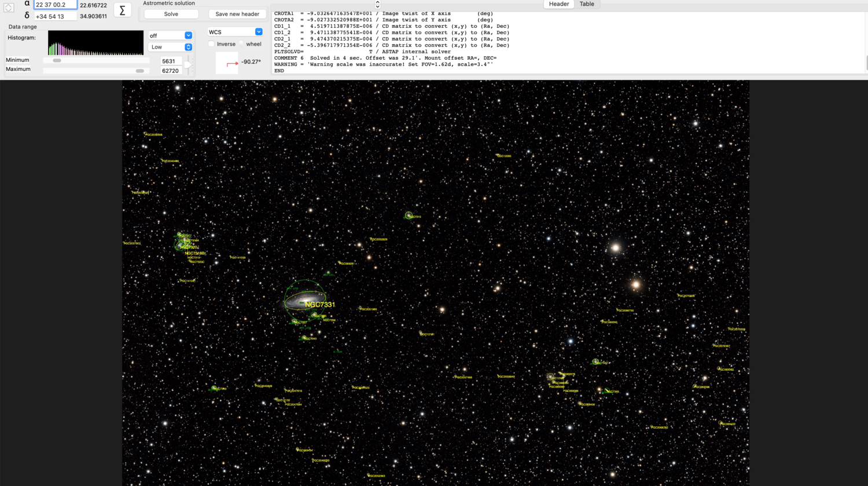Viewport: 868px width, 486px height.
Task: Click the header panel collapse chevron handle
Action: pos(377,4)
